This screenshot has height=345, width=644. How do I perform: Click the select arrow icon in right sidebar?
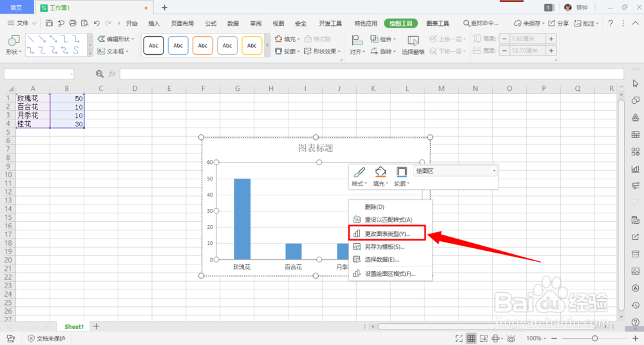pos(636,83)
